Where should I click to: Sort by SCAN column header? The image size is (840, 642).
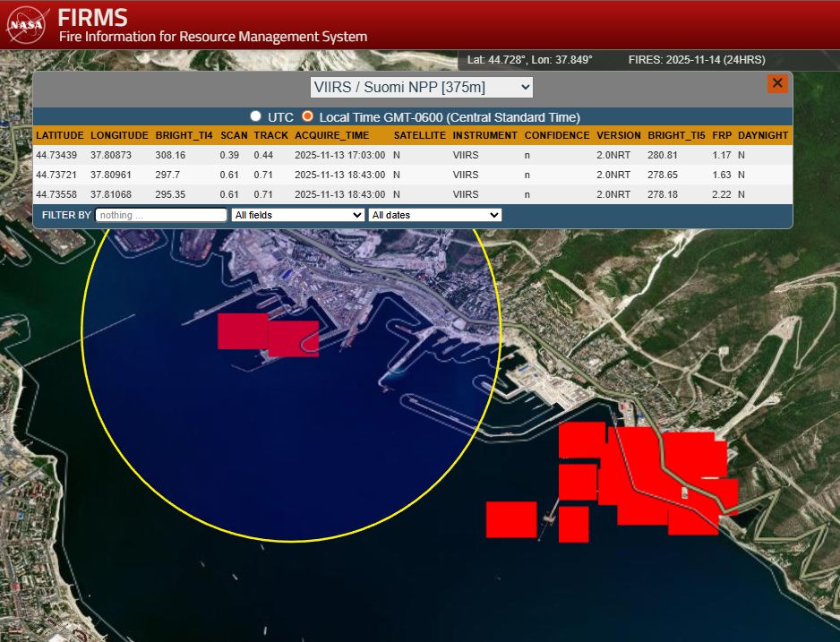[x=234, y=135]
